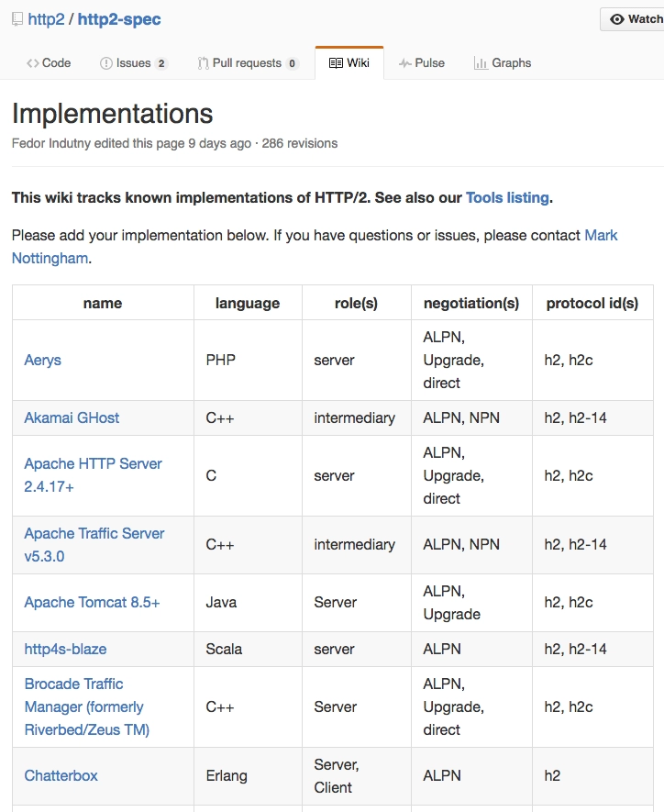Click the 'Fedor Indutny edited this page' text
The height and width of the screenshot is (812, 664).
(98, 143)
